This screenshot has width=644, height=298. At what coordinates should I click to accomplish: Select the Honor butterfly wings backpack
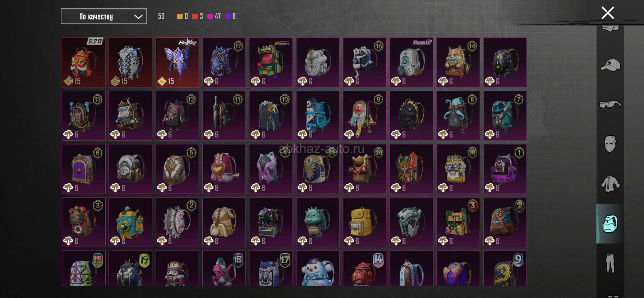pyautogui.click(x=177, y=62)
